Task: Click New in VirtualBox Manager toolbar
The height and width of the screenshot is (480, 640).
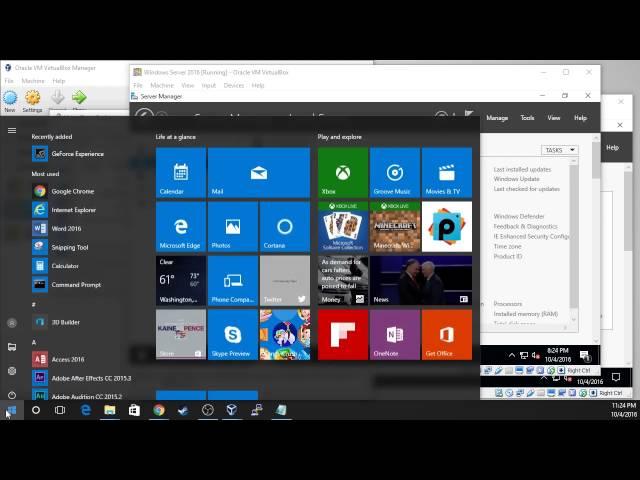Action: click(x=10, y=101)
